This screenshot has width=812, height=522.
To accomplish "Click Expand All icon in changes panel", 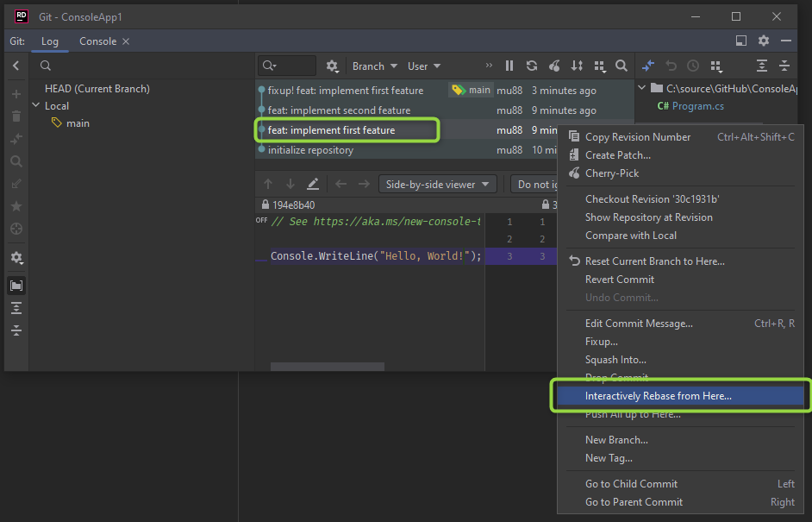I will 762,66.
